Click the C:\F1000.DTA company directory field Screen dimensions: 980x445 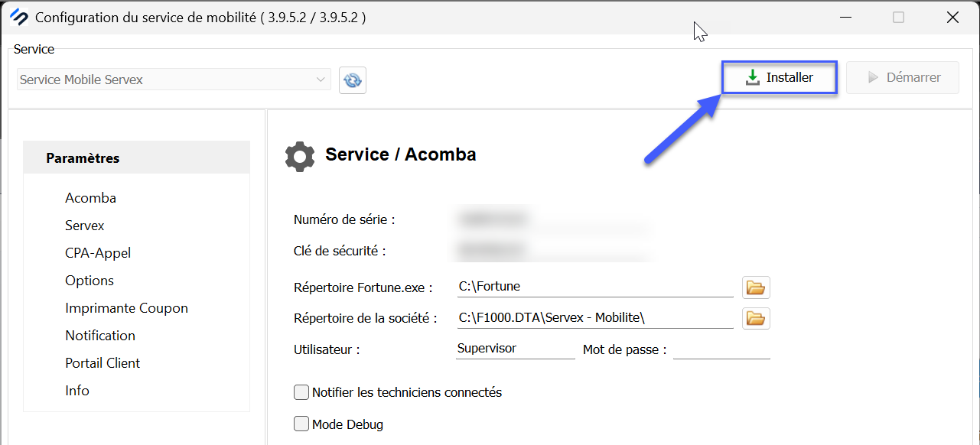click(x=594, y=318)
